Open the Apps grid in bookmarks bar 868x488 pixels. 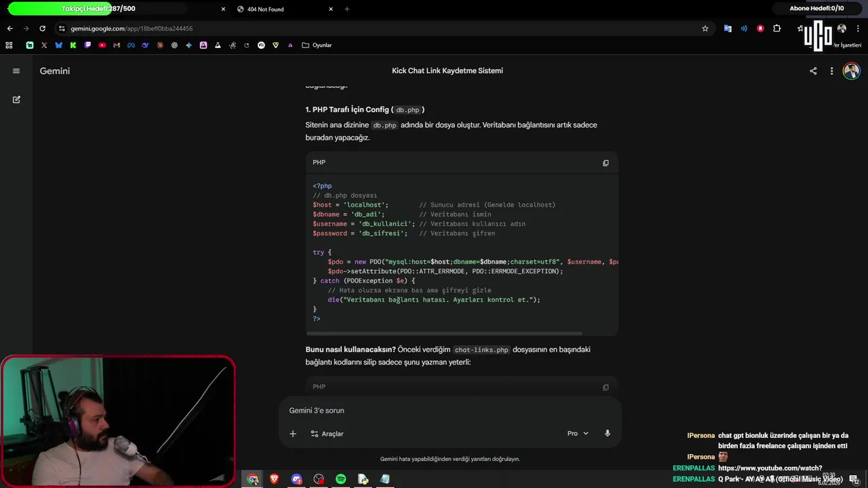[9, 45]
